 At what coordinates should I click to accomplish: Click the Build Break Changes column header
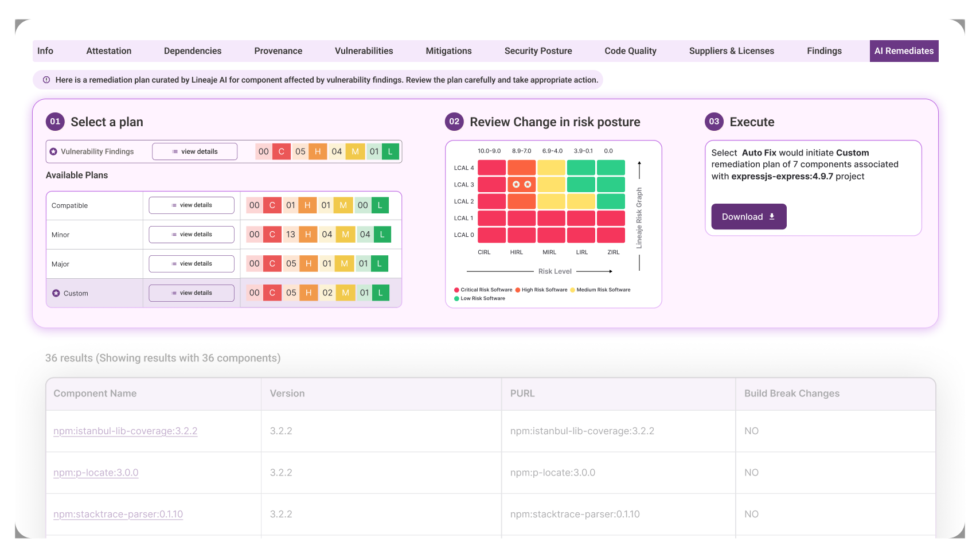tap(791, 394)
